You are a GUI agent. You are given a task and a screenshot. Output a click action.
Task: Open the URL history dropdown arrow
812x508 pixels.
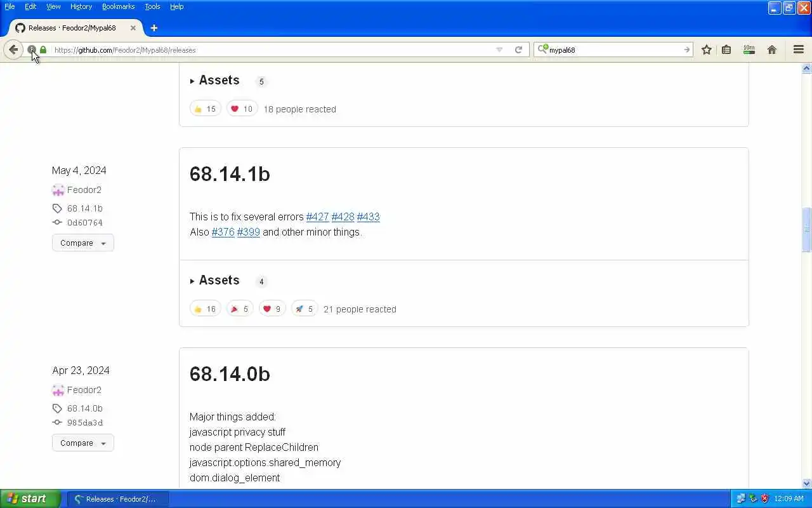point(499,50)
